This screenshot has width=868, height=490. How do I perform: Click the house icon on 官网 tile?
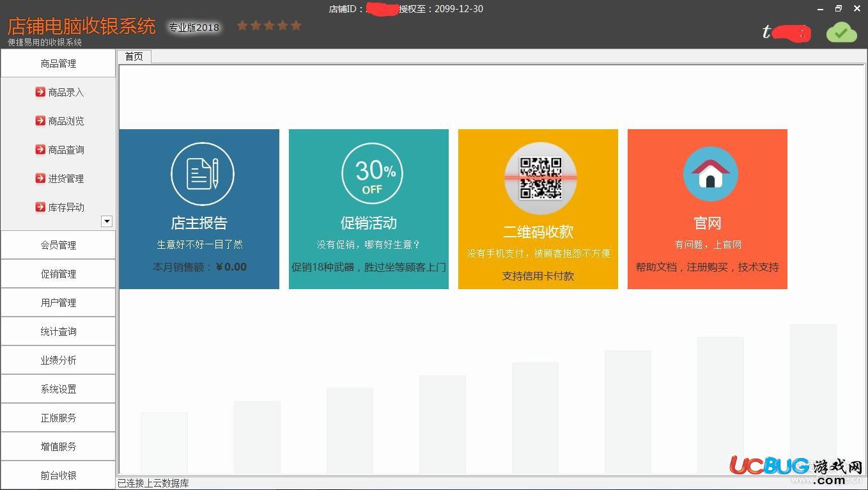[x=711, y=174]
